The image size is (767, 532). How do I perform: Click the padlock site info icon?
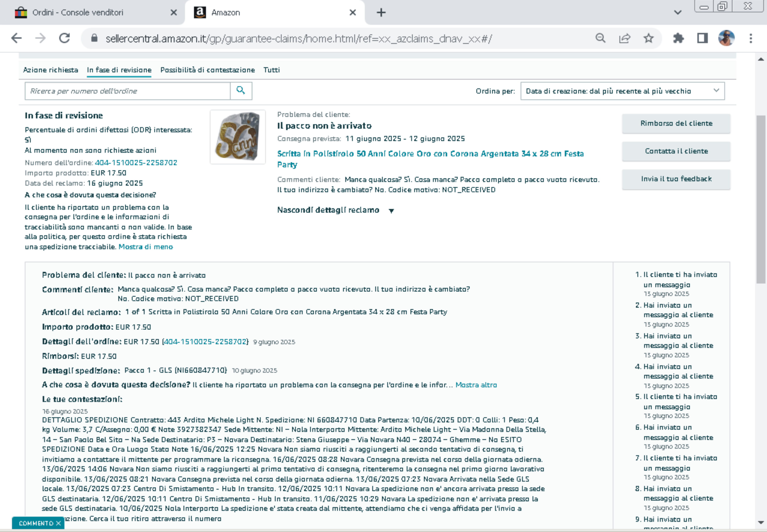94,38
